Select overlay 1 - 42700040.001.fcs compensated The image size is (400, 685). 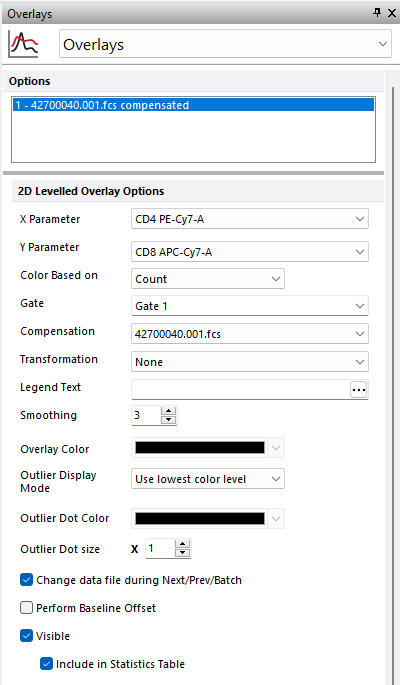click(x=193, y=105)
